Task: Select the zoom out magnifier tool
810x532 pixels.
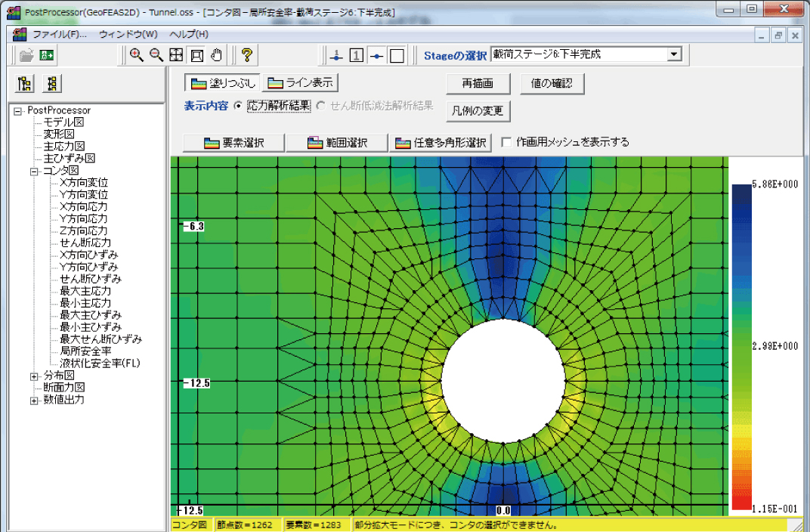Action: (x=156, y=54)
